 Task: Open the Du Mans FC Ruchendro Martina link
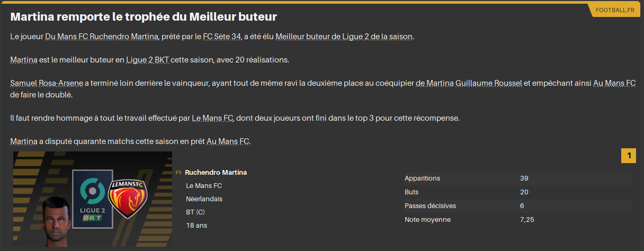pyautogui.click(x=102, y=37)
